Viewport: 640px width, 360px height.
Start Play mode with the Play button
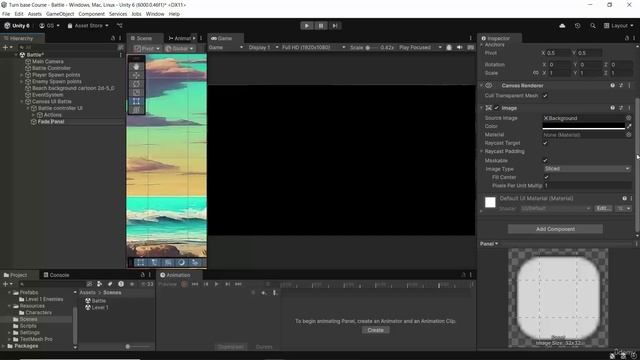307,26
